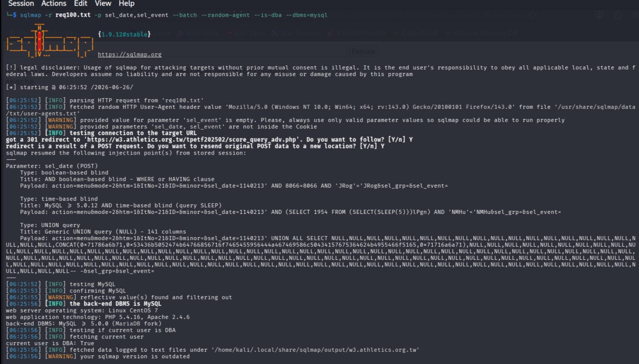This screenshot has height=364, width=639.
Task: Open Kali Tools bookmark in background browser
Action: [x=199, y=33]
